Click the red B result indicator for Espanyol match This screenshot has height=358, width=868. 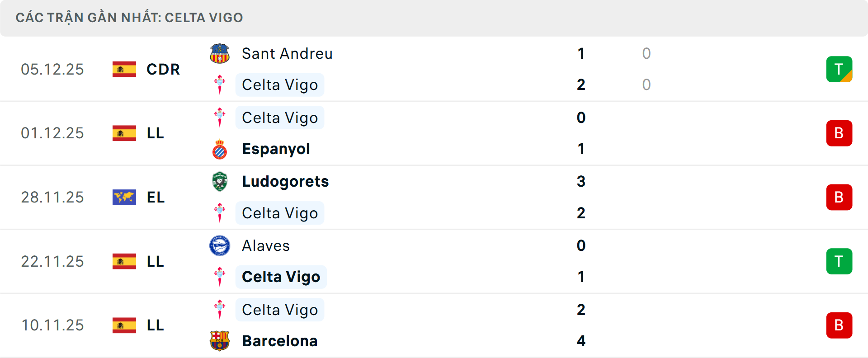tap(839, 133)
